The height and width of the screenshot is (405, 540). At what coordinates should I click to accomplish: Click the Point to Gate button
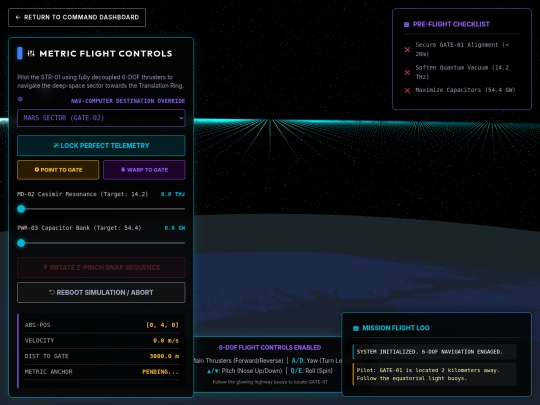(58, 170)
